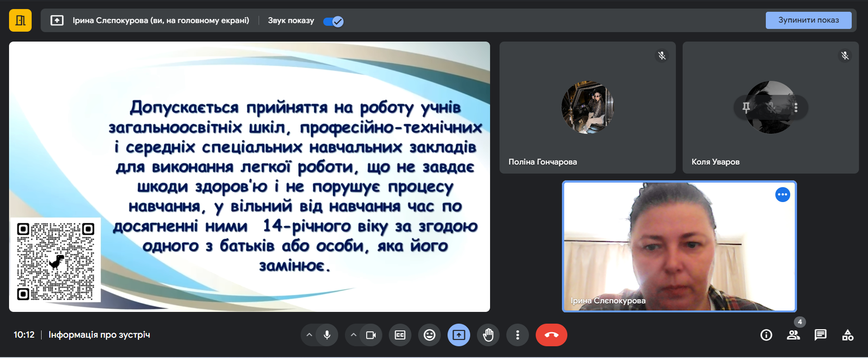Show the participants list icon
The width and height of the screenshot is (868, 358).
[793, 335]
